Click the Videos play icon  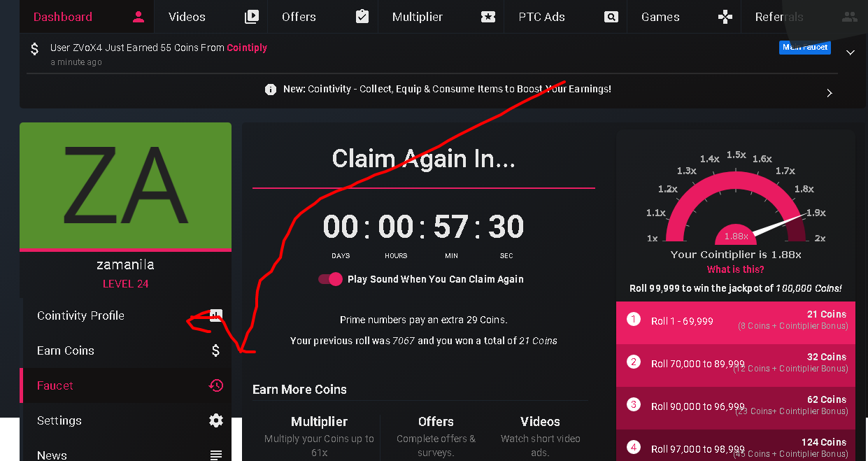251,17
